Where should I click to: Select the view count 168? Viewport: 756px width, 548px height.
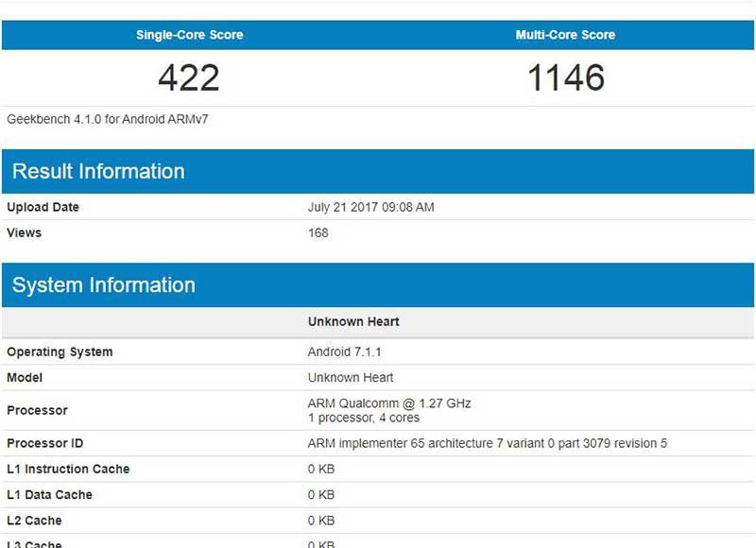click(318, 232)
